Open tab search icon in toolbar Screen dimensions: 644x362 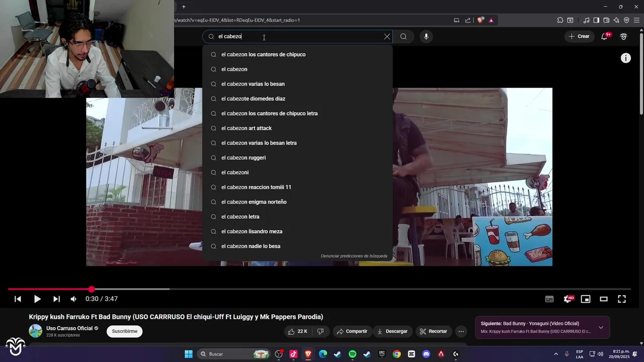tap(570, 20)
